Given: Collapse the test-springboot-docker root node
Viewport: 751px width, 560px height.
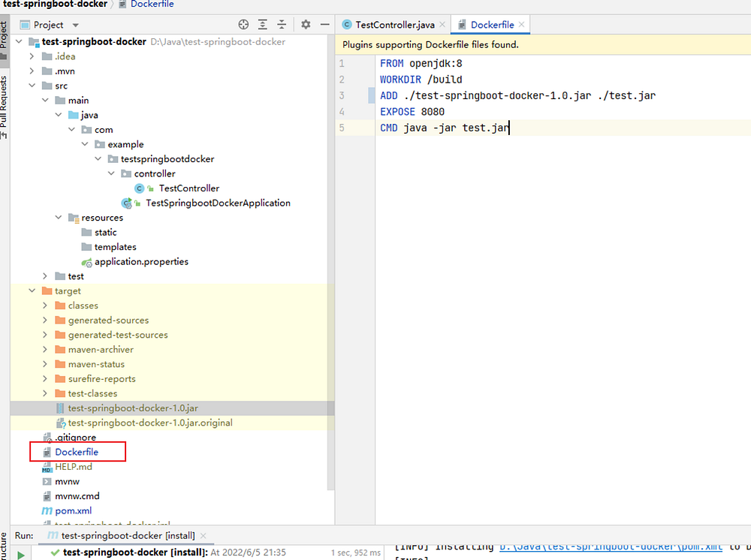Looking at the screenshot, I should 19,41.
